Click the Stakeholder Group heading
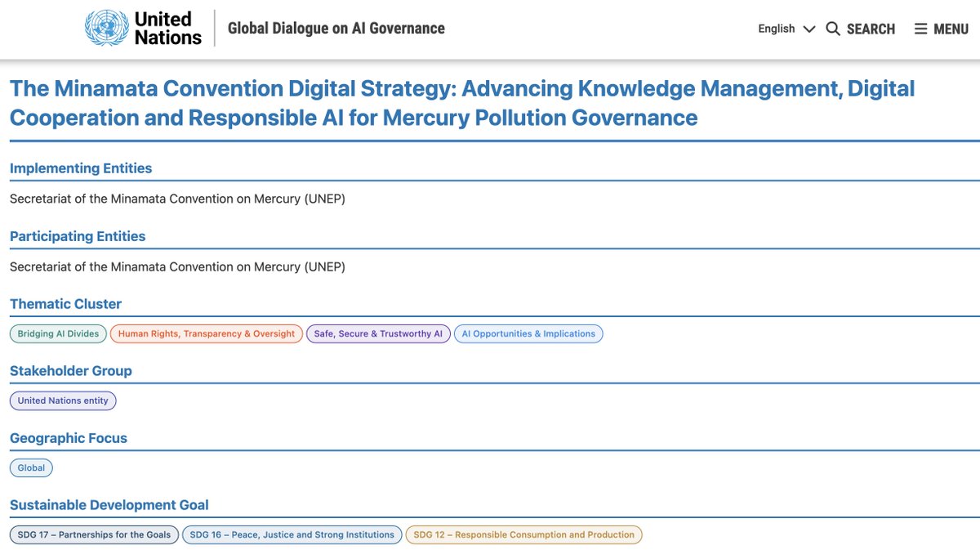Image resolution: width=980 pixels, height=559 pixels. click(71, 371)
